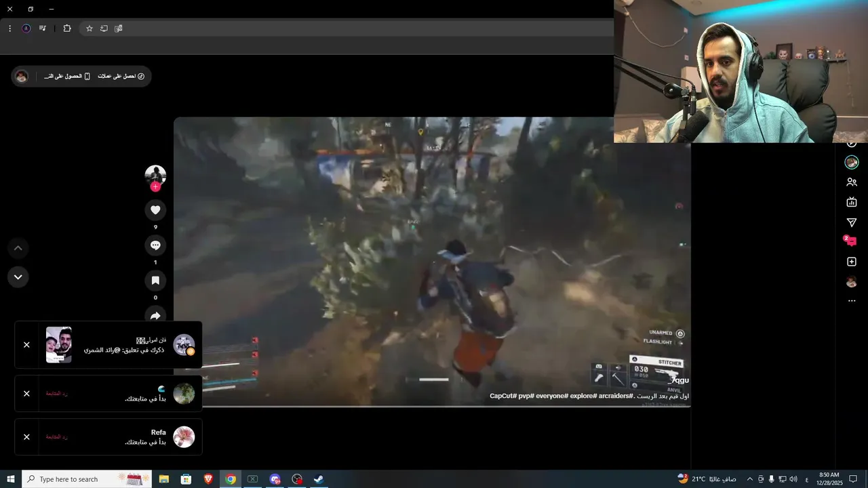Image resolution: width=868 pixels, height=488 pixels.
Task: Open comments with the speech bubble icon
Action: point(155,245)
